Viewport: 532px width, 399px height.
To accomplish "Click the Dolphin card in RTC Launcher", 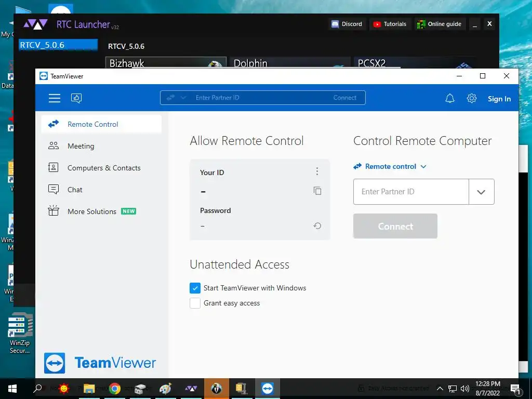I will click(x=290, y=63).
